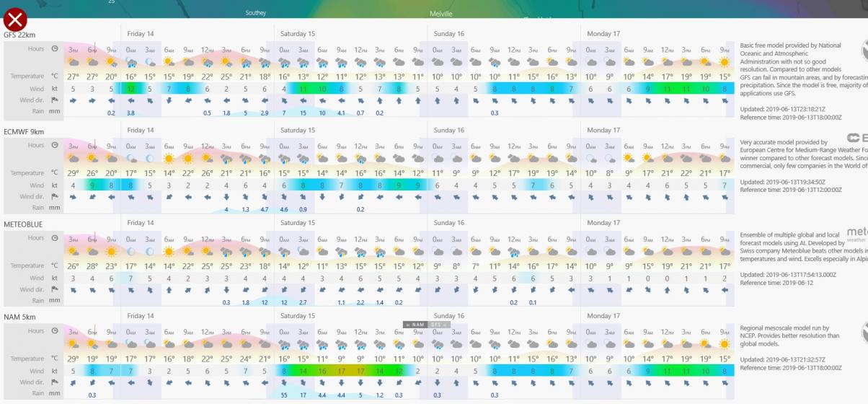
Task: Close the forecast comparison with red X
Action: coord(16,20)
